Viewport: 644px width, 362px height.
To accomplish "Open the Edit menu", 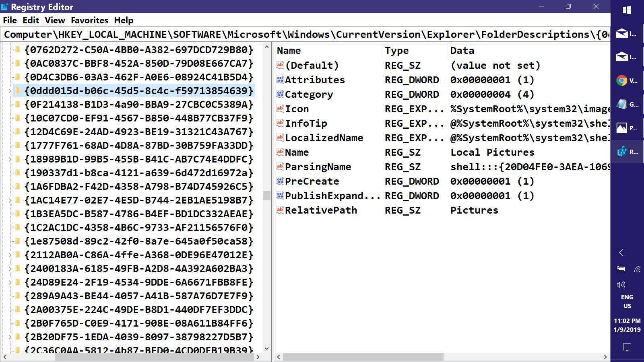I will (x=31, y=20).
